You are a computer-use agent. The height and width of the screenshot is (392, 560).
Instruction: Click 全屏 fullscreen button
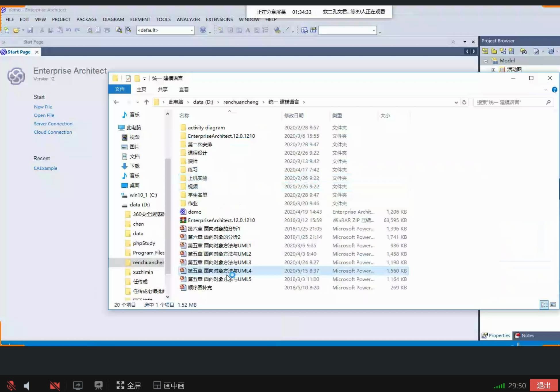(x=129, y=385)
